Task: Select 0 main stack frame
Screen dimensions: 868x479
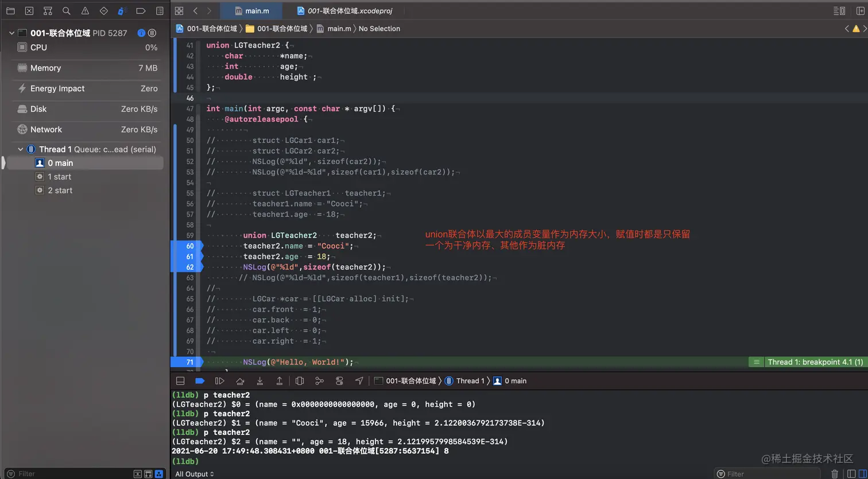Action: pyautogui.click(x=85, y=163)
